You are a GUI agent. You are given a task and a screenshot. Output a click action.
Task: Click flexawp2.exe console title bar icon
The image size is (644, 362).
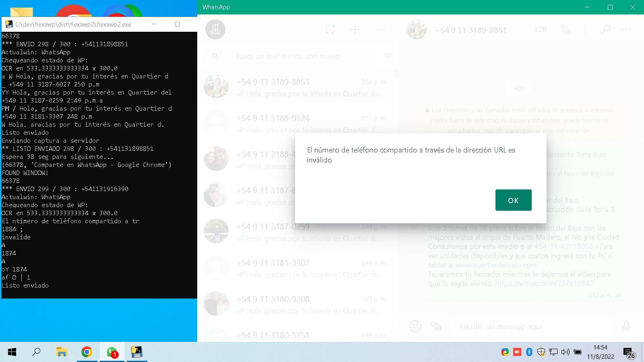pos(9,24)
